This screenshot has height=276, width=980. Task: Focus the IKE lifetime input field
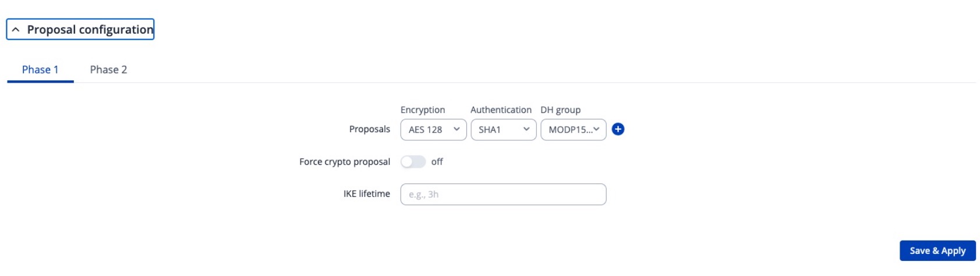[503, 194]
